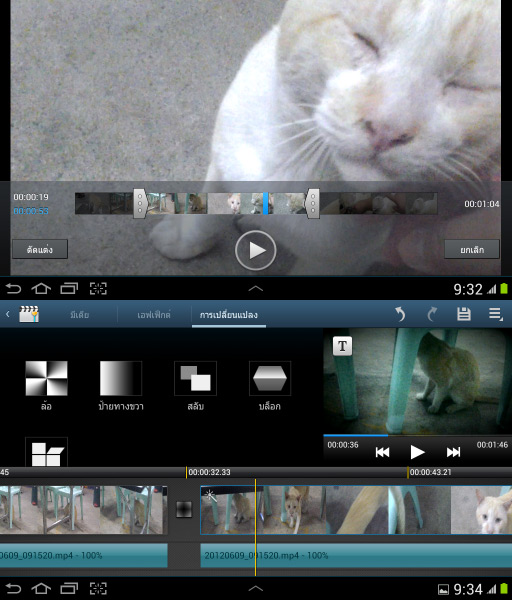Tap the undo arrow in toolbar

(x=400, y=314)
